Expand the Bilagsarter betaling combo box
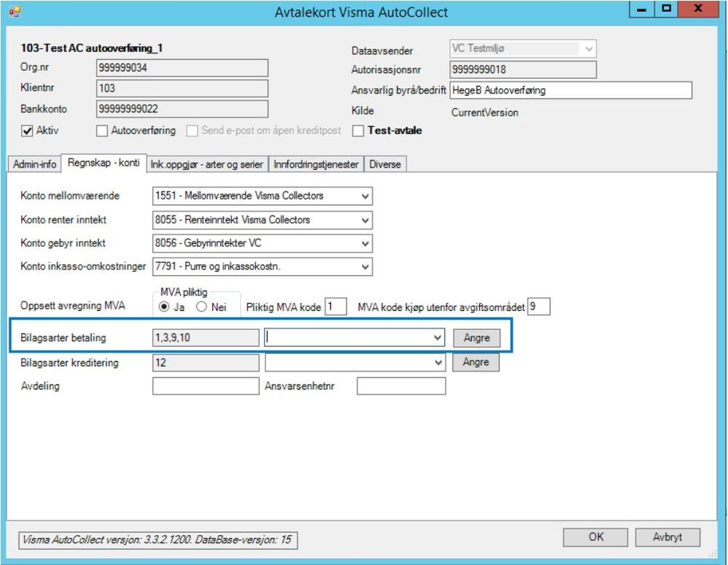Image resolution: width=728 pixels, height=565 pixels. (x=438, y=338)
